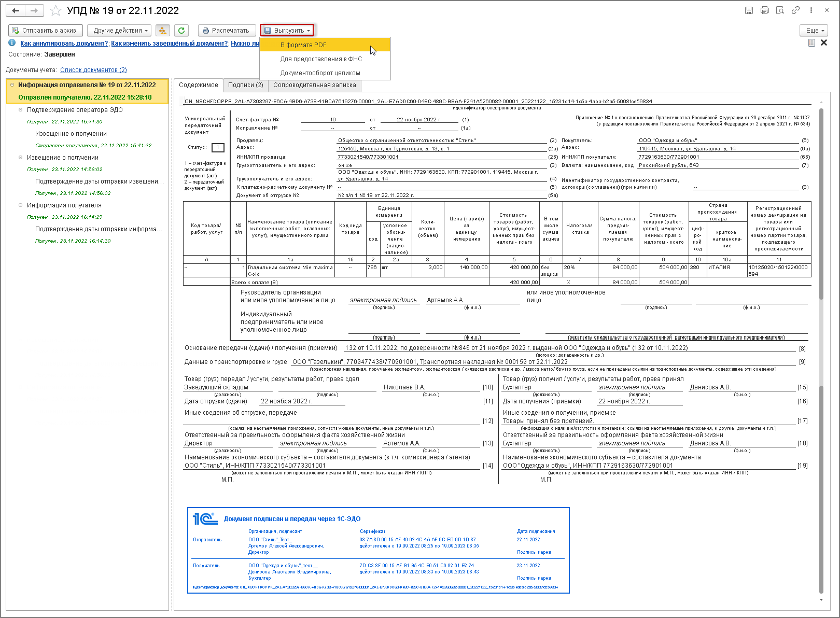Add the document to favorites with the star
Screen dimensions: 840x618
pos(55,10)
